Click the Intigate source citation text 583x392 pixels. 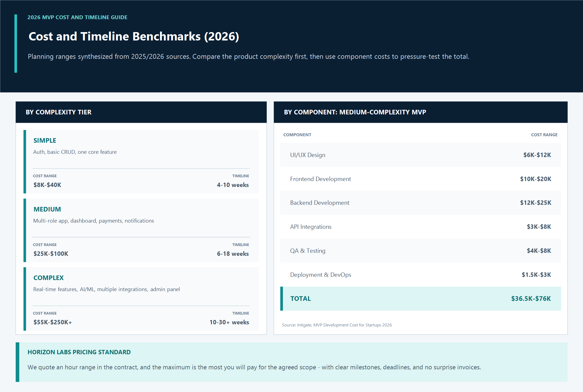pyautogui.click(x=337, y=325)
